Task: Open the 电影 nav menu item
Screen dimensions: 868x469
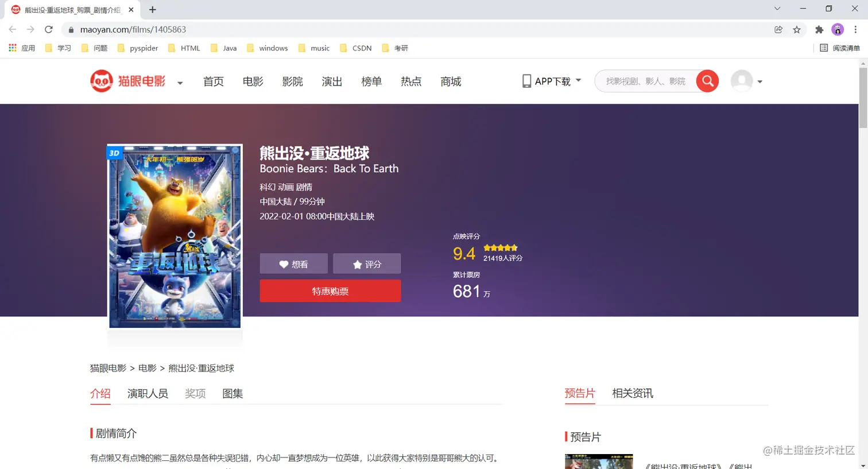Action: pyautogui.click(x=253, y=82)
